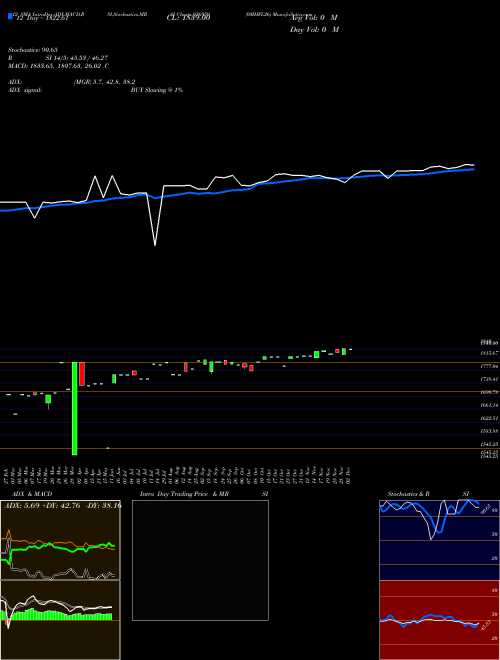
Task: Click the ADX indicator chart panel
Action: tap(60, 540)
